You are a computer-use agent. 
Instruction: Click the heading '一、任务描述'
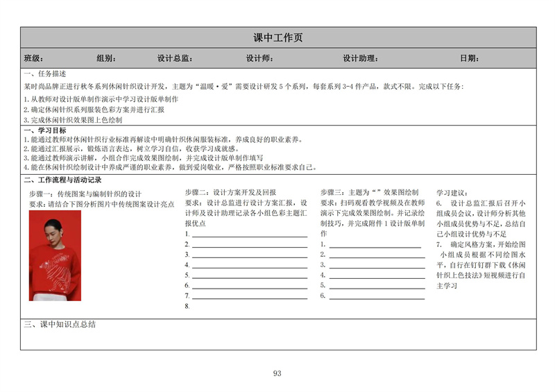pyautogui.click(x=45, y=74)
